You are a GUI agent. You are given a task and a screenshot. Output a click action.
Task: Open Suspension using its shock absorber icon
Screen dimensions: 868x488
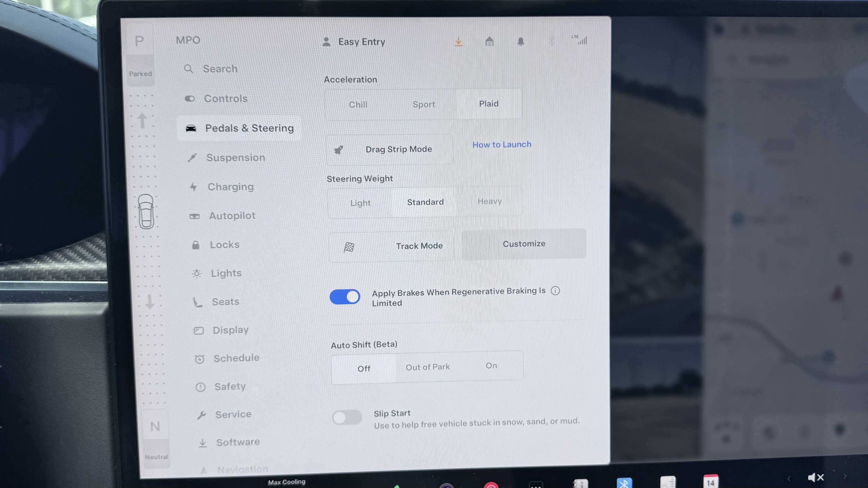click(x=192, y=158)
